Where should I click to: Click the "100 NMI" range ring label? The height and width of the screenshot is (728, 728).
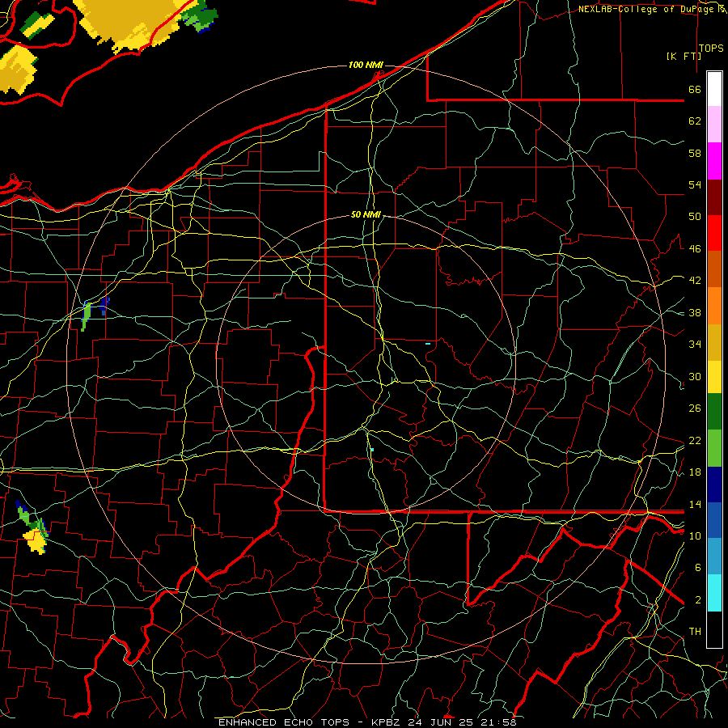pyautogui.click(x=366, y=65)
